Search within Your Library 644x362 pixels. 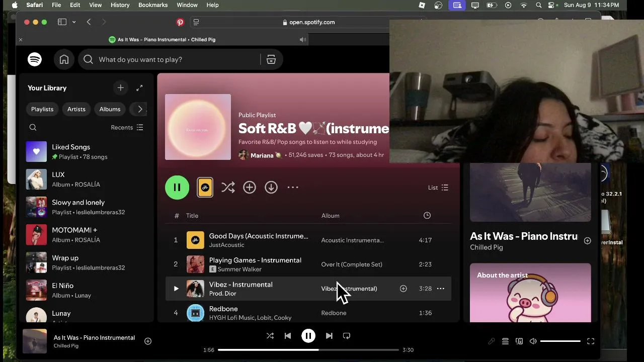click(x=33, y=128)
